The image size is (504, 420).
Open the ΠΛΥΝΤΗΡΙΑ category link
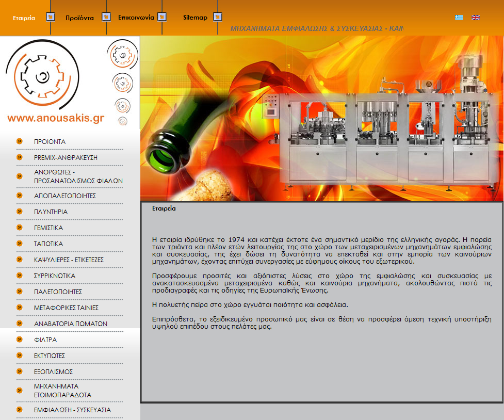51,212
